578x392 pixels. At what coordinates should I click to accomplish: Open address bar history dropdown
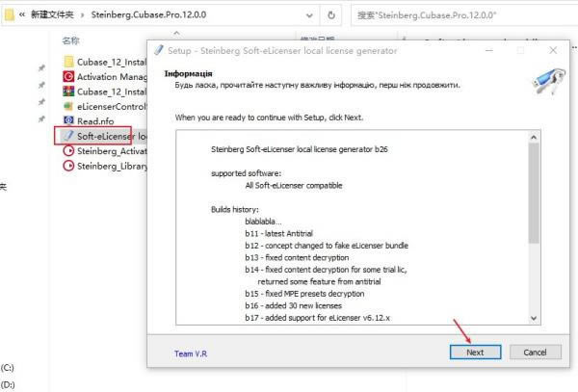[x=309, y=15]
